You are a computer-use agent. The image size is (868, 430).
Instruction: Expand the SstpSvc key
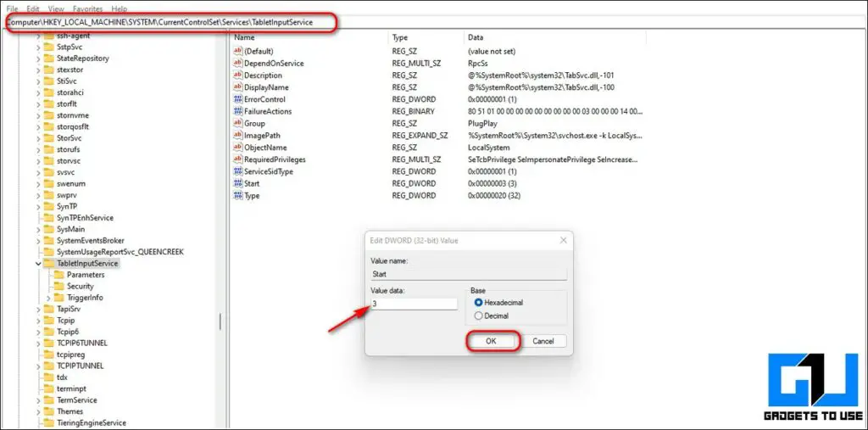[x=37, y=47]
